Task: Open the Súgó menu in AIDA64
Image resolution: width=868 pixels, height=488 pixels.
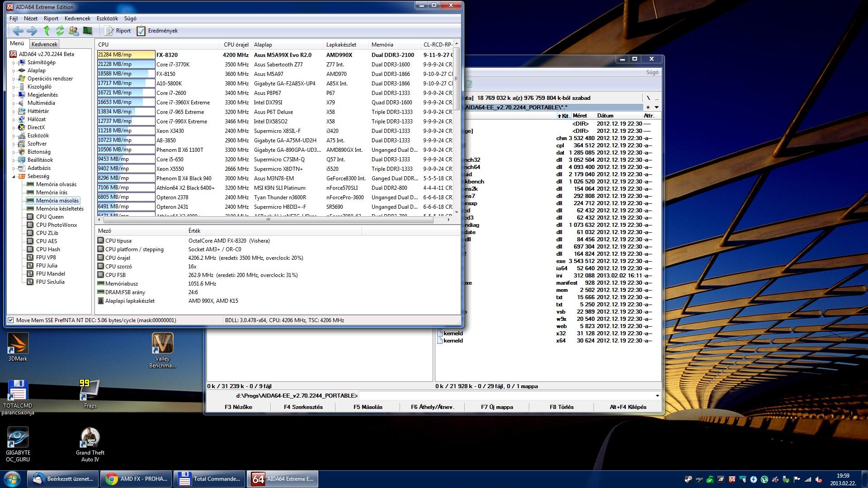Action: [130, 19]
